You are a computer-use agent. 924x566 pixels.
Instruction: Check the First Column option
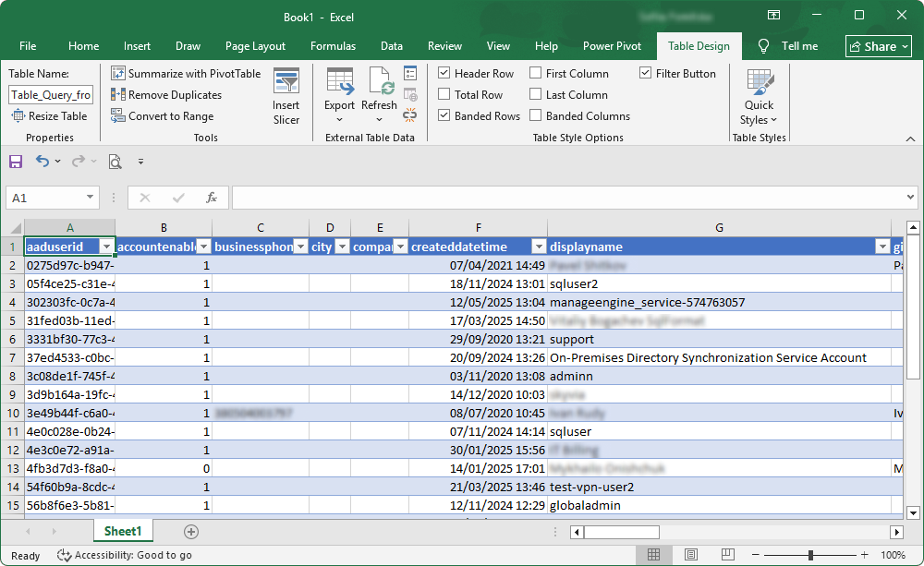(x=533, y=72)
